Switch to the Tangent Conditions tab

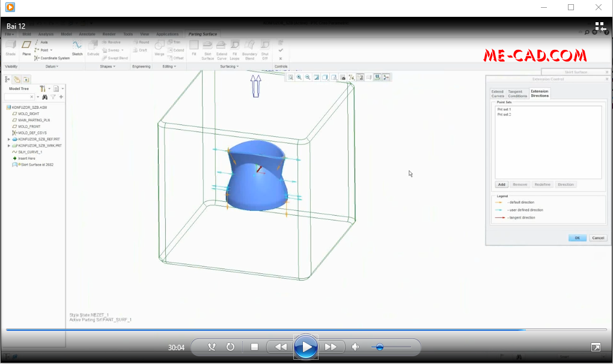click(x=516, y=94)
